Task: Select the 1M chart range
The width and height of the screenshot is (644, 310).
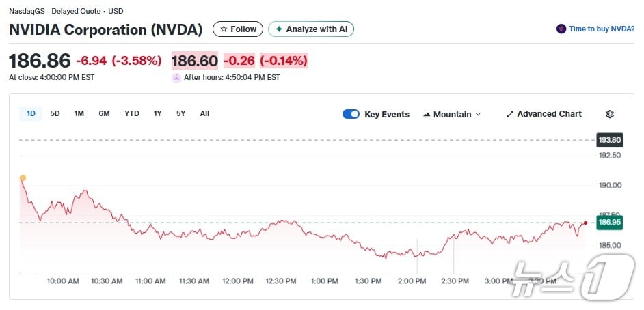Action: 79,113
